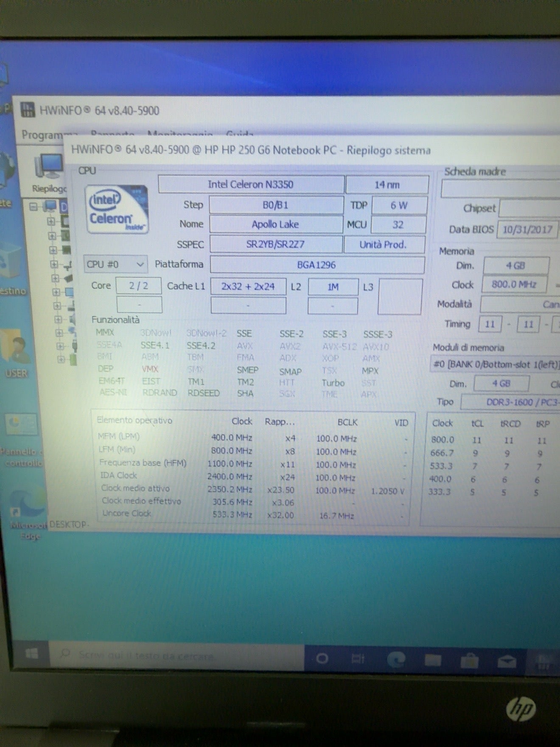Click the Intel Celeron N3350 processor name field
The width and height of the screenshot is (560, 747).
[x=251, y=184]
